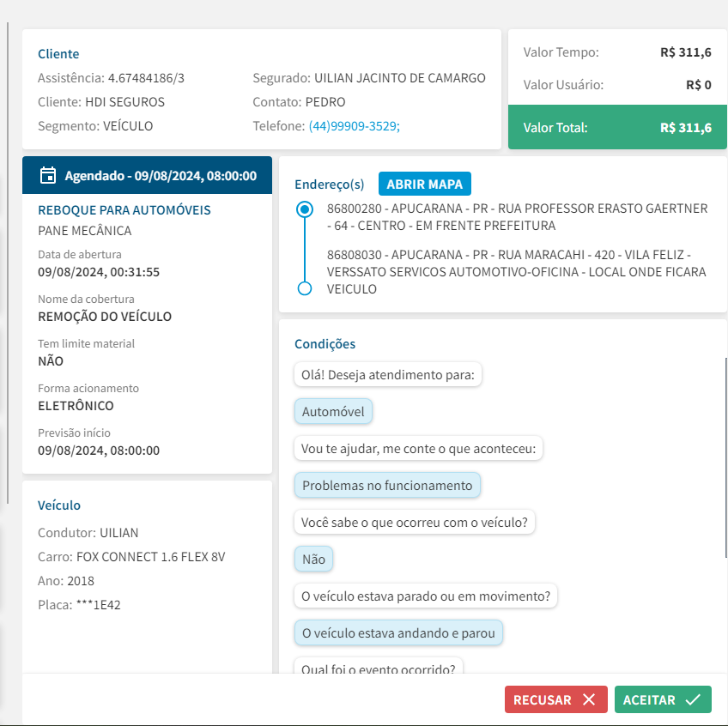Click the 'Olá! Deseja atendimento para:' message
The width and height of the screenshot is (728, 726).
[x=388, y=375]
